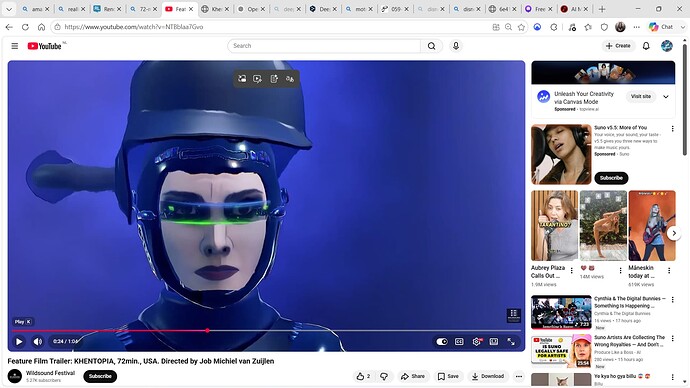Open a new browser tab
Viewport: 690px width, 388px height.
tap(602, 9)
